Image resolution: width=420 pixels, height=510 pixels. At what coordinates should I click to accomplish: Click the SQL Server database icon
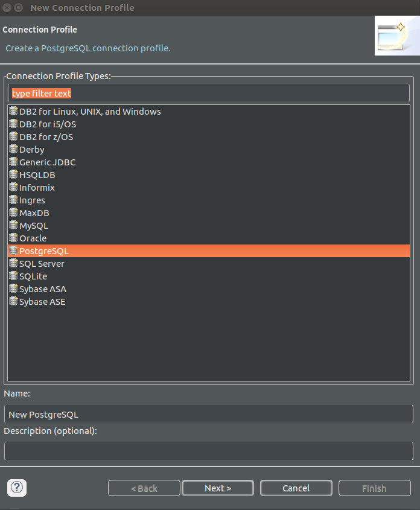(x=13, y=264)
